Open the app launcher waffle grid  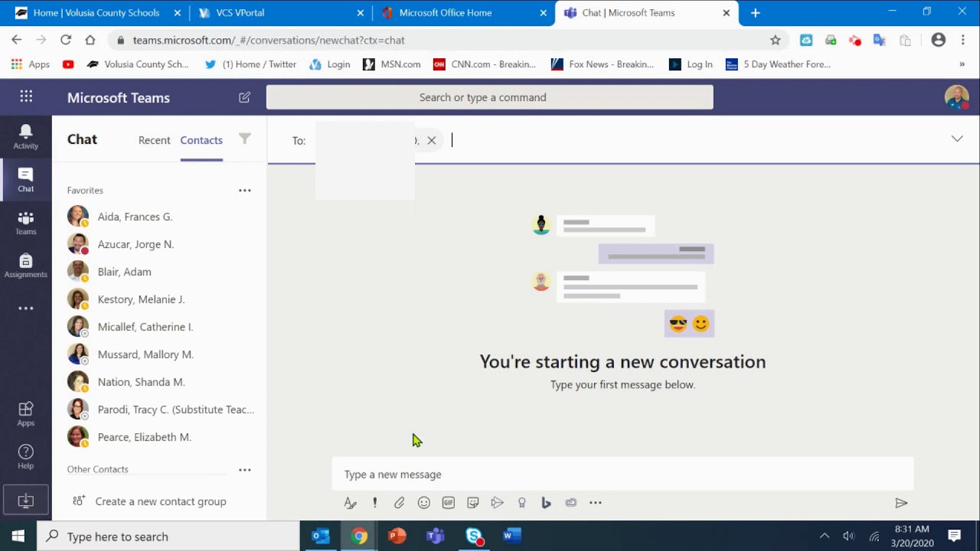[26, 96]
